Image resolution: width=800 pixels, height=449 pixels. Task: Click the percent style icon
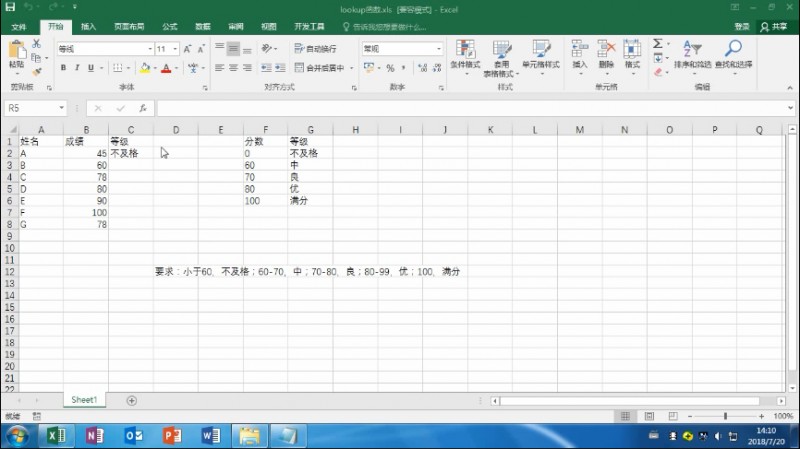(390, 68)
